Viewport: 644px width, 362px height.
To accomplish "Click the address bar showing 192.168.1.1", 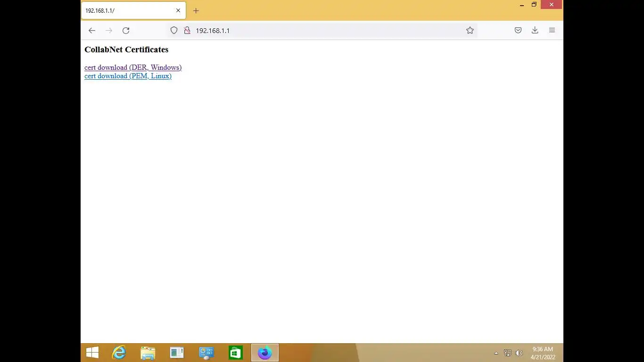I will click(x=322, y=30).
